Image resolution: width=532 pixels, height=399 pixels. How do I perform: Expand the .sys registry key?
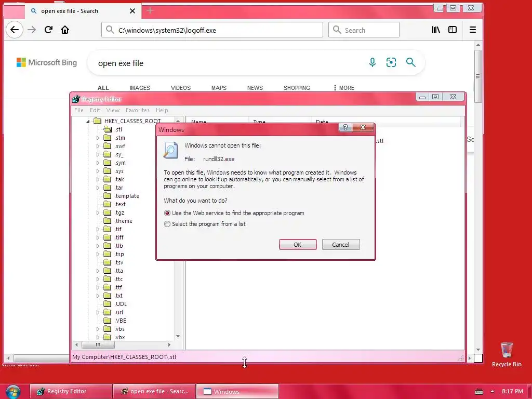coord(98,171)
